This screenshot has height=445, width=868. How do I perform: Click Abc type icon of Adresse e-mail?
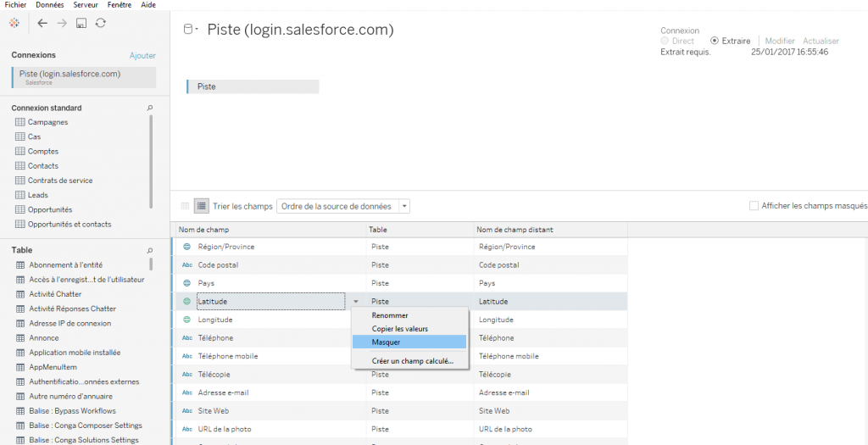coord(187,393)
